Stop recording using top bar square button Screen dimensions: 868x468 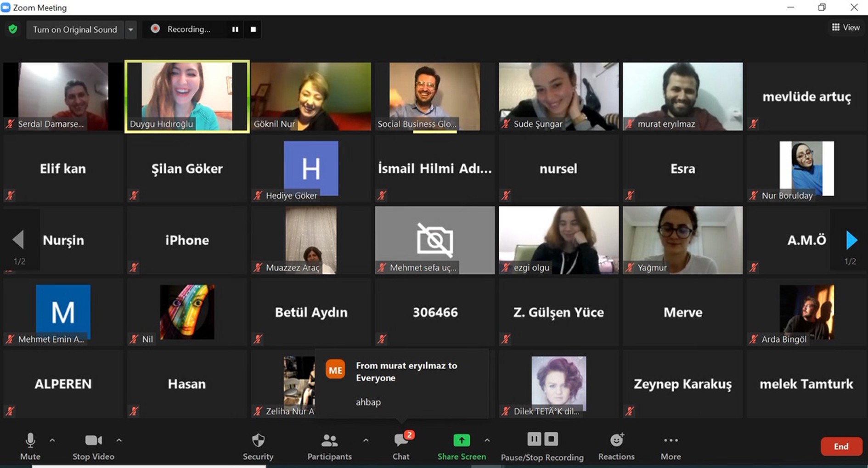click(x=253, y=29)
